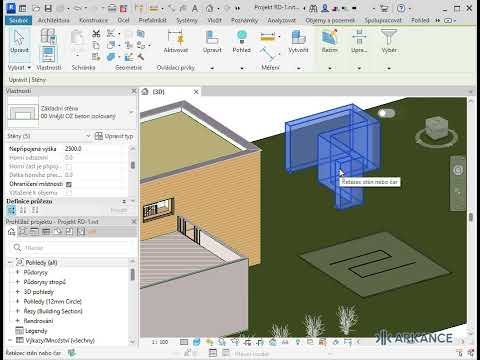Switch to the Analyzovat ribbon tab

(x=281, y=20)
